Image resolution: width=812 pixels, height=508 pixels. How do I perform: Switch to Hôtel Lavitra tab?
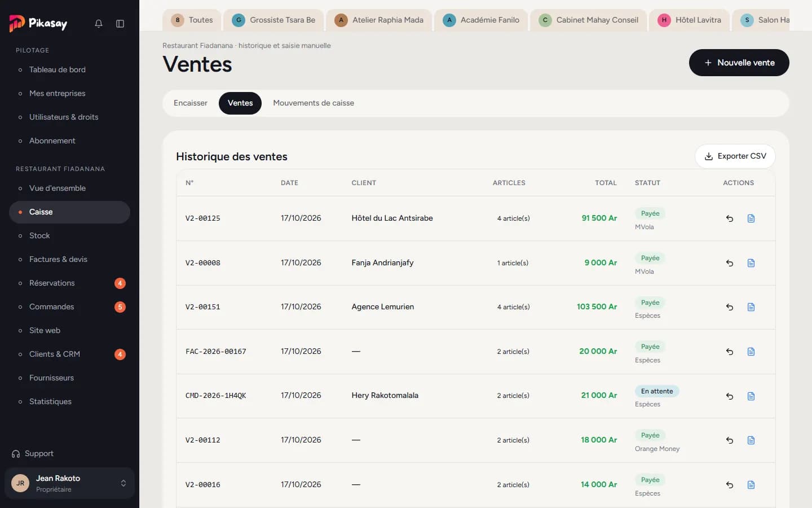pyautogui.click(x=690, y=20)
